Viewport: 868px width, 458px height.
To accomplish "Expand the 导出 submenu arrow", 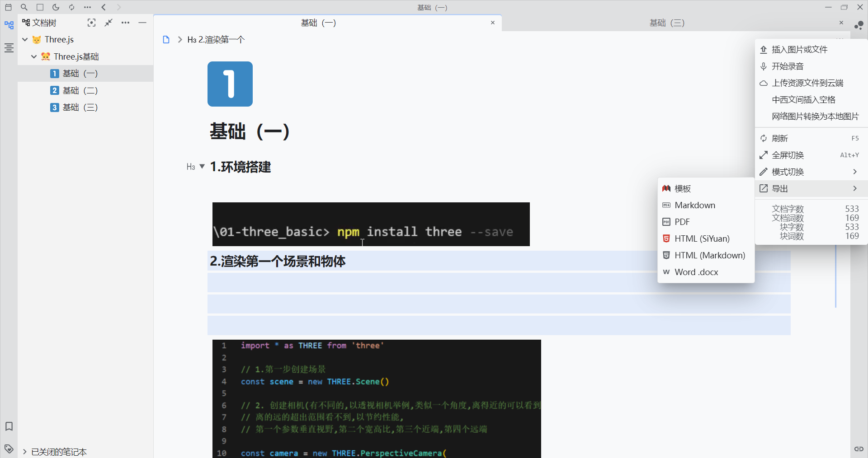I will (855, 188).
